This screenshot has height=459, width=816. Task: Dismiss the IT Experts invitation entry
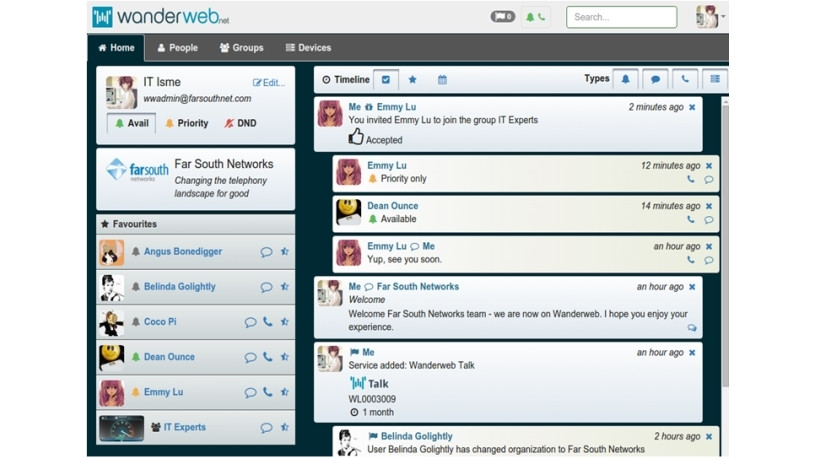[691, 107]
